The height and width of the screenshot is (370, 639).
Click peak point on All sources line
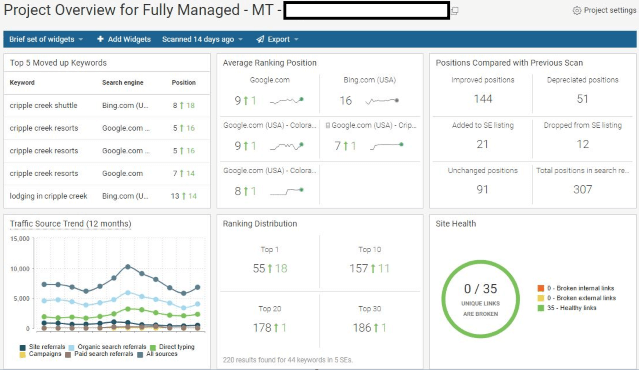point(128,266)
